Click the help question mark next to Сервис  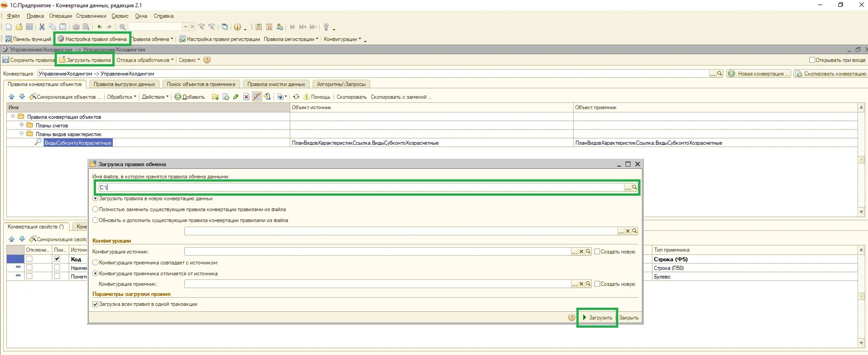click(x=207, y=60)
